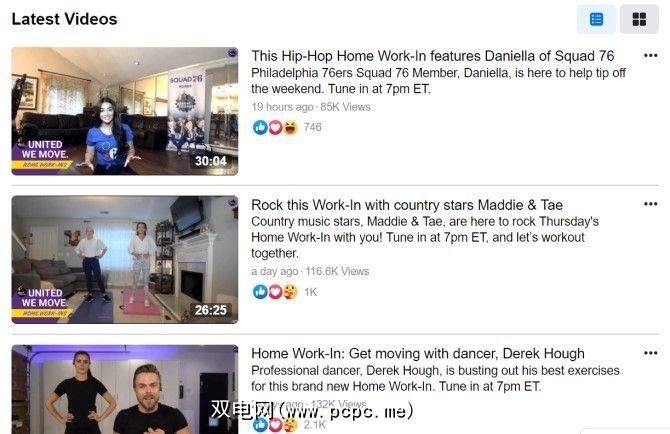The image size is (670, 434).
Task: Click the Love heart reaction on Daniella video
Action: pyautogui.click(x=275, y=127)
